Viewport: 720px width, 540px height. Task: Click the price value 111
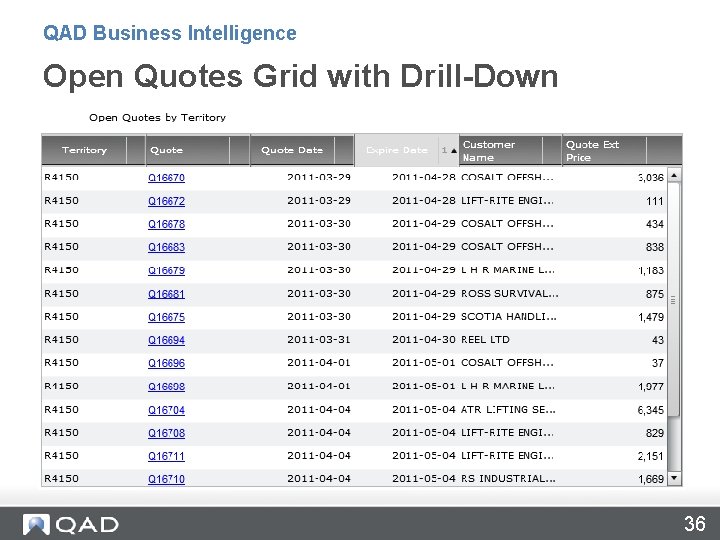654,201
